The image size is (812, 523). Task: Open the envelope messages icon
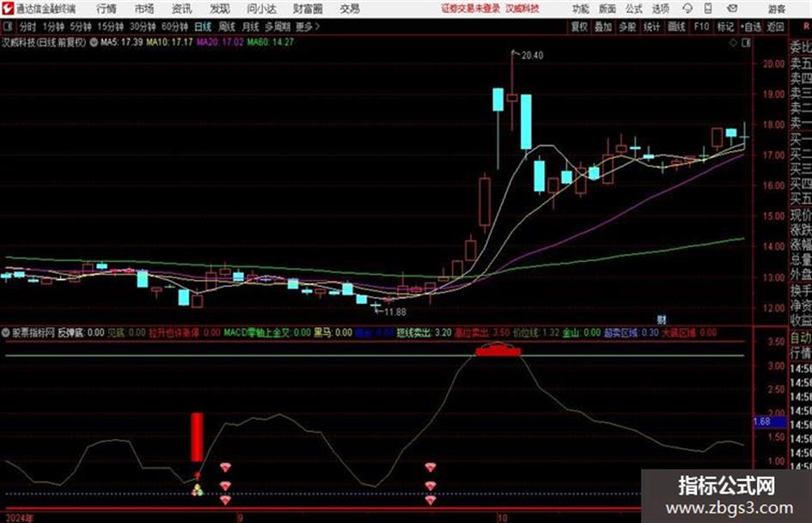point(732,9)
